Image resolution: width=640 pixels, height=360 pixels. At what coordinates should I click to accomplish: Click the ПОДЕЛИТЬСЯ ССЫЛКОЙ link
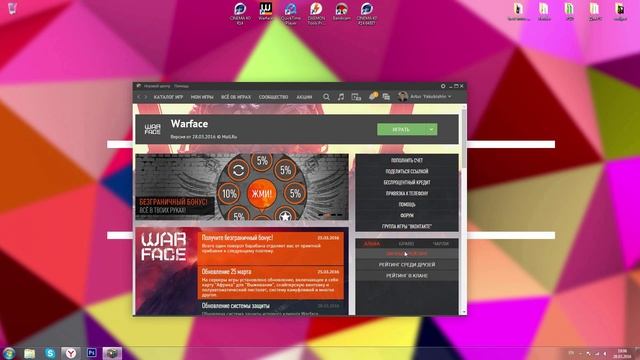click(407, 171)
